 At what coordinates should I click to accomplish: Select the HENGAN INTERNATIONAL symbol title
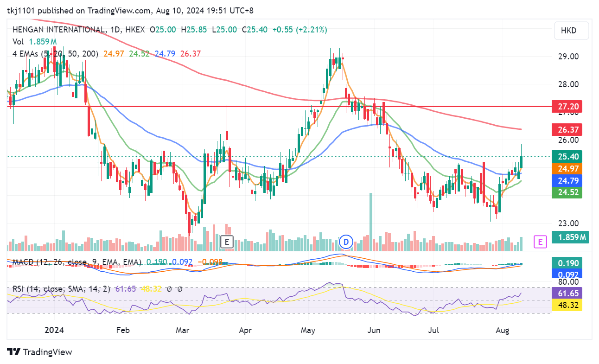pos(58,30)
